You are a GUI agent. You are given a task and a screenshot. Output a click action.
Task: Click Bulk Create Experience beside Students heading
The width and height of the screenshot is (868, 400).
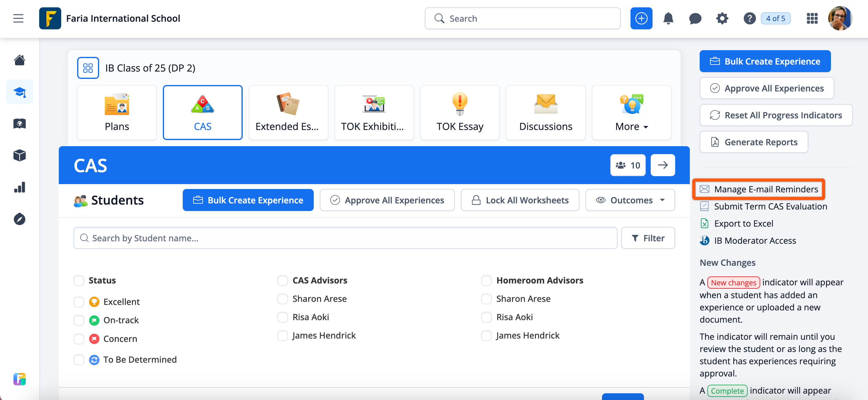pos(248,200)
